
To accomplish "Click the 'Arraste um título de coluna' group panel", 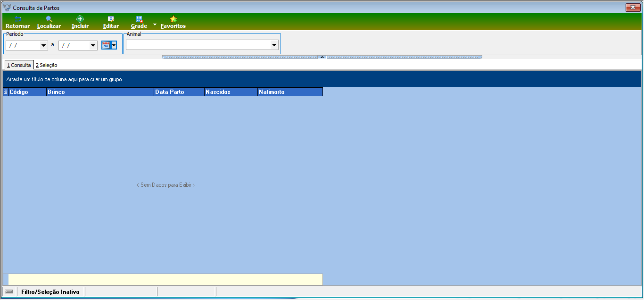I will (322, 79).
